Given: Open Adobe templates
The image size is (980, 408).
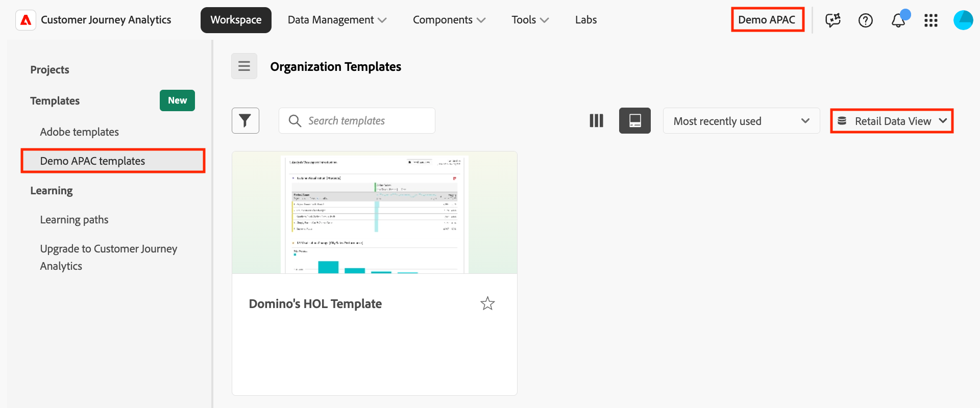Looking at the screenshot, I should coord(80,132).
